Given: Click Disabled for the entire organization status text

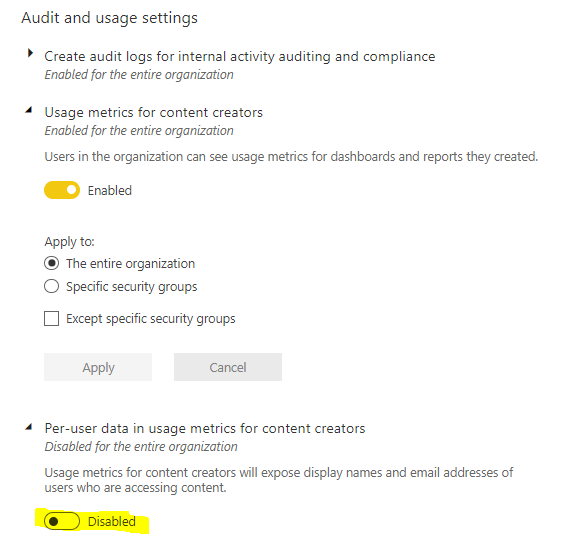Looking at the screenshot, I should (x=141, y=447).
